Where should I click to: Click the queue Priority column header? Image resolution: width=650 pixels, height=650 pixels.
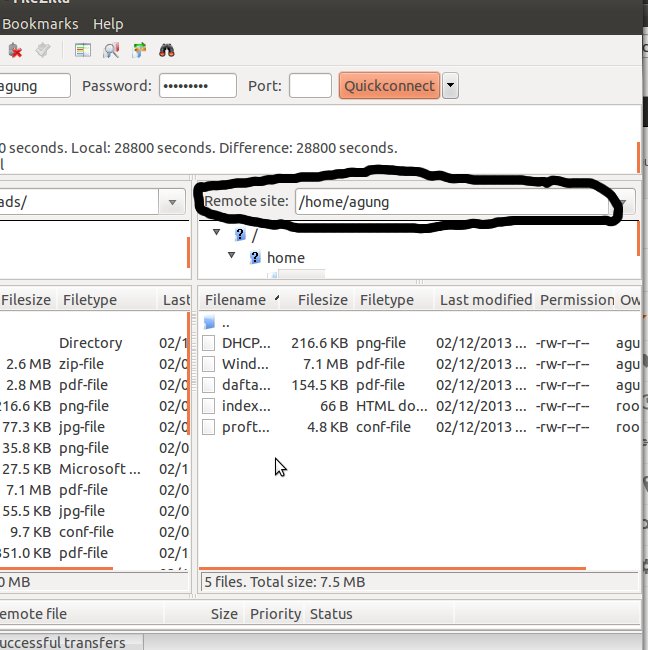point(275,614)
